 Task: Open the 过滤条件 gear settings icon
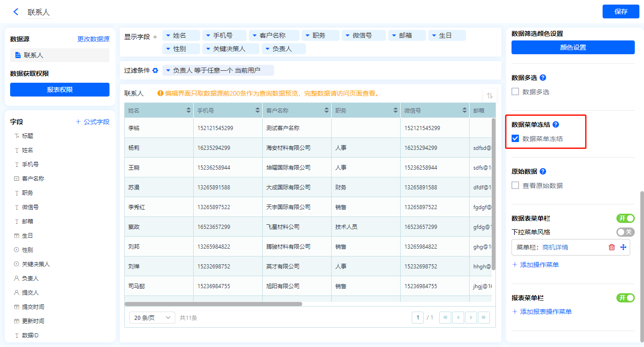[x=155, y=70]
